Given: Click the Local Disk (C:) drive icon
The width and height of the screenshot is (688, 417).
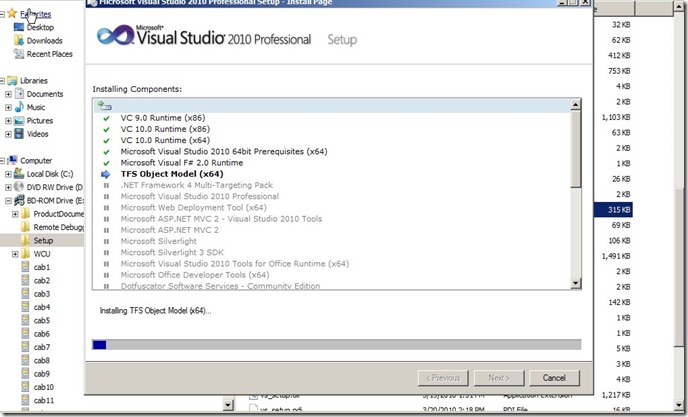Looking at the screenshot, I should tap(19, 174).
